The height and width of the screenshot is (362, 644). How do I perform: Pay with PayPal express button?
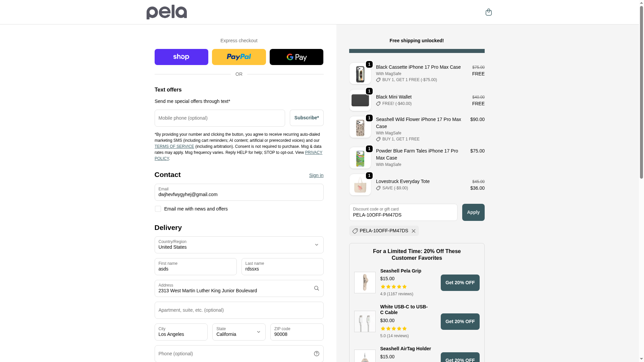[239, 57]
